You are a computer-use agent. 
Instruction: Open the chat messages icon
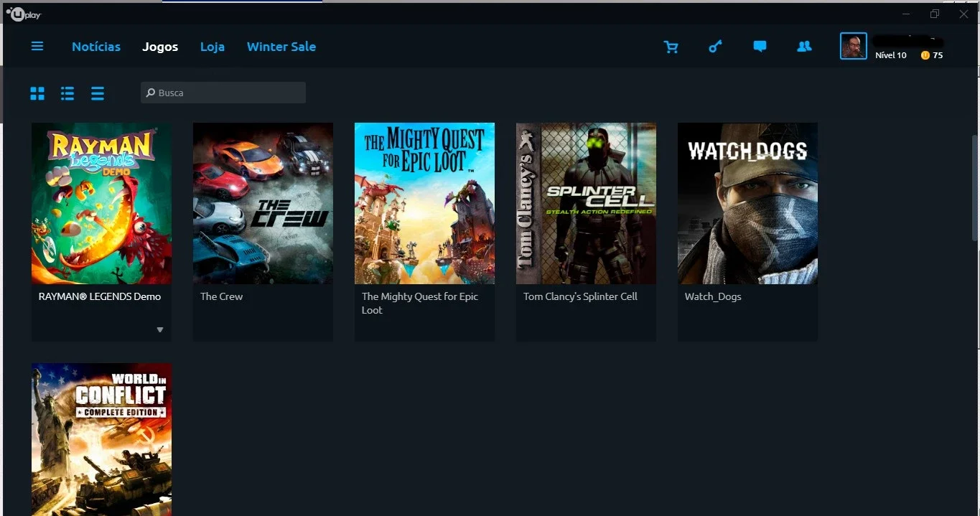pyautogui.click(x=760, y=47)
